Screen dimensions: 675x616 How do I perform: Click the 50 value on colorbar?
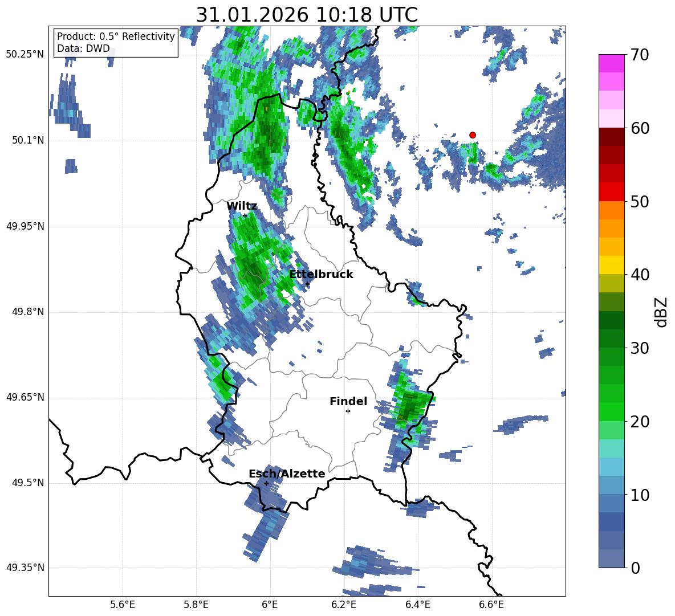[640, 202]
